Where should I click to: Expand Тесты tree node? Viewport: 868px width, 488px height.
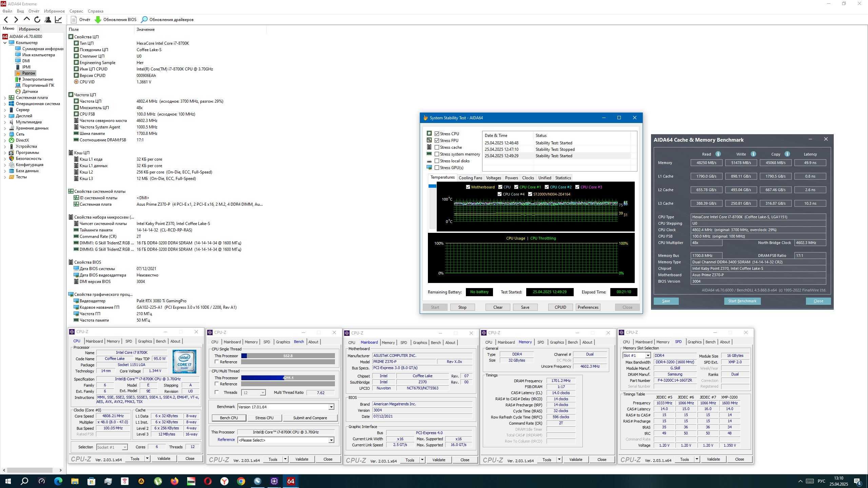click(x=5, y=177)
